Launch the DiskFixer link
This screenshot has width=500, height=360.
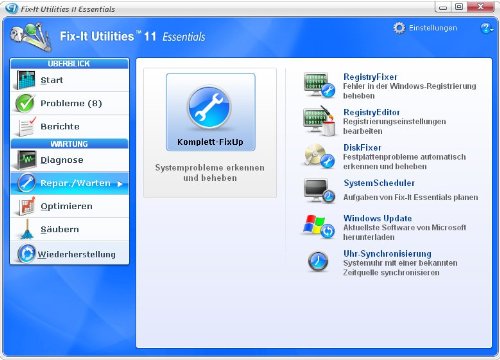coord(362,148)
